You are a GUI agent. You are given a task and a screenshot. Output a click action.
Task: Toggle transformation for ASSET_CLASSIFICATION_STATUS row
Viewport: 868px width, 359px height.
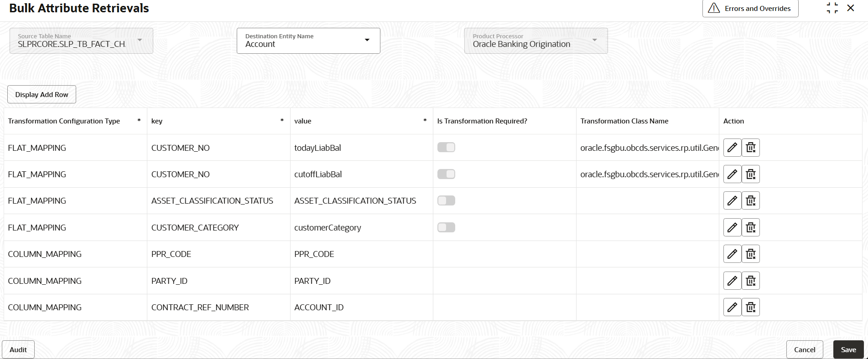coord(446,200)
